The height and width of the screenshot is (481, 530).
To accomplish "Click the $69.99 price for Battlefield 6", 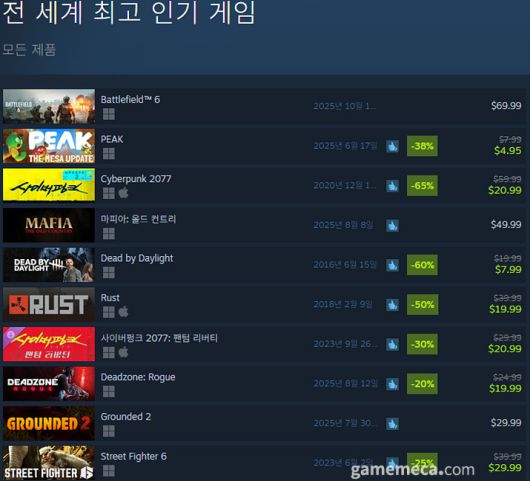I will click(506, 106).
